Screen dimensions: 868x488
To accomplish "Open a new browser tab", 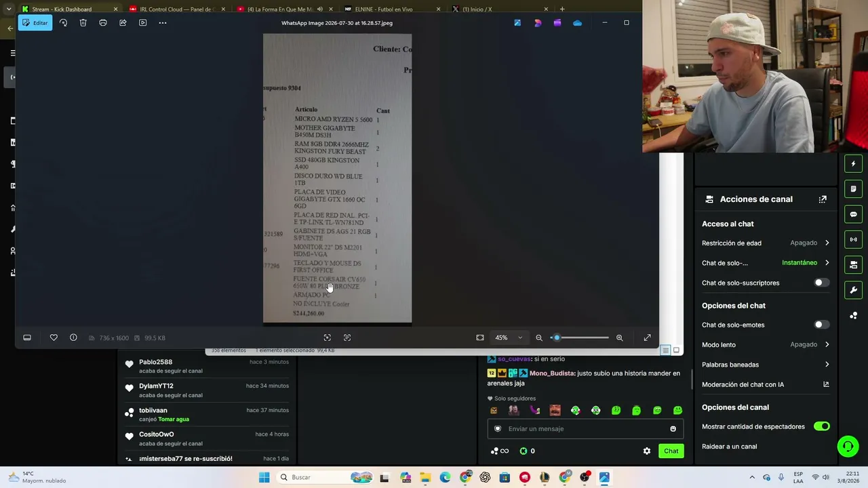I will coord(562,9).
